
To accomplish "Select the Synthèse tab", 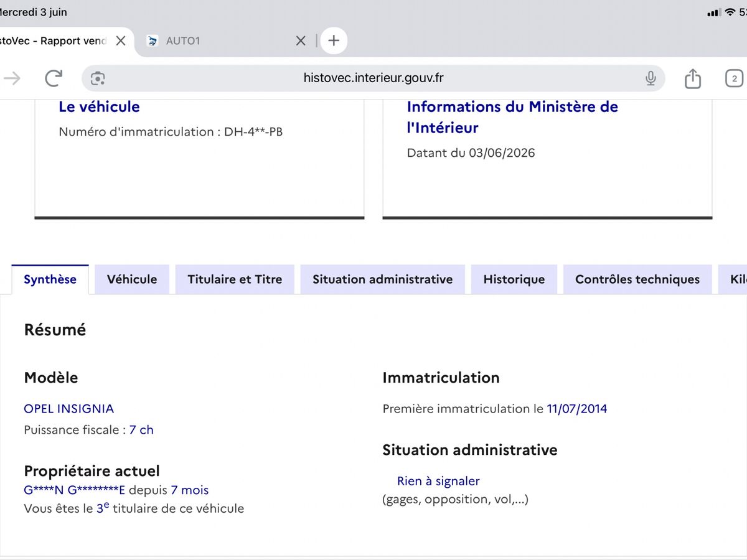I will pos(50,279).
